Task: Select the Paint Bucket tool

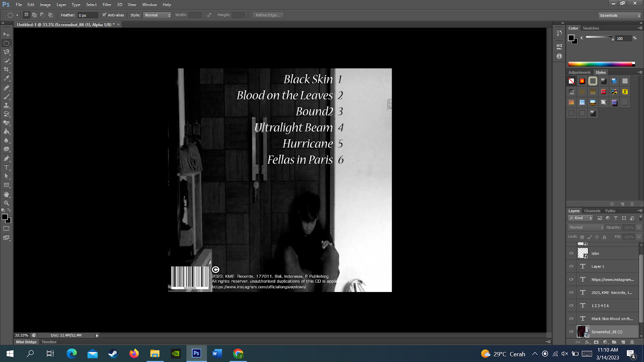Action: coord(6,132)
